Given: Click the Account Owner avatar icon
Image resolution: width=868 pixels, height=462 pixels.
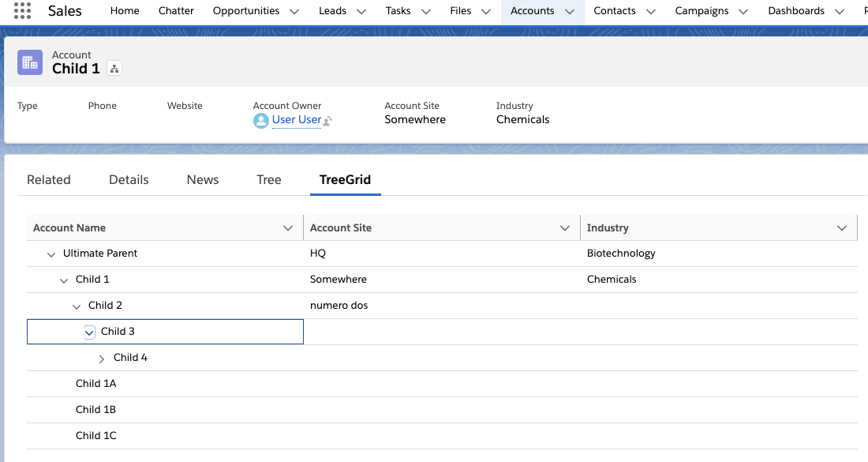Looking at the screenshot, I should pos(261,120).
